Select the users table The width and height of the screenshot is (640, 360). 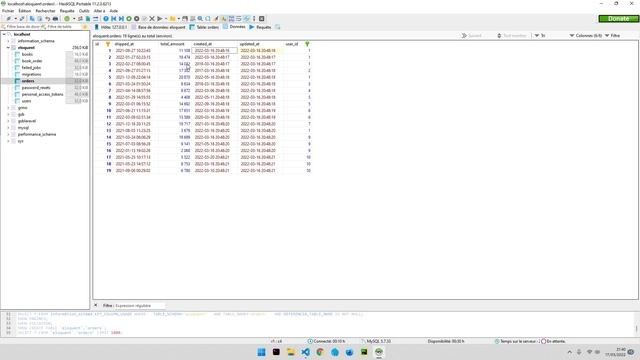27,101
